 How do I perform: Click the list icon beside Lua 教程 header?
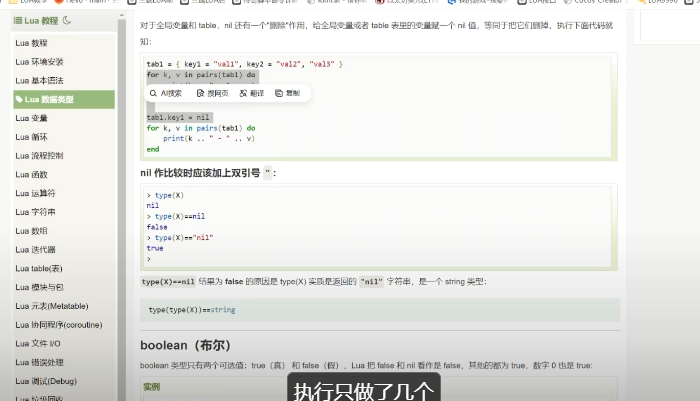point(18,20)
